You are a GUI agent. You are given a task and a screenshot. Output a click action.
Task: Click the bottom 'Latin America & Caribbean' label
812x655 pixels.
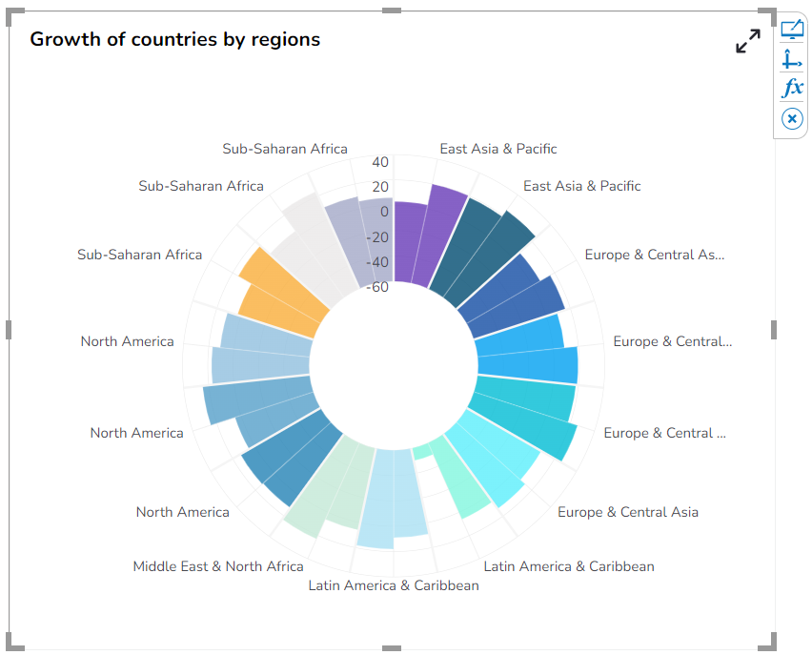click(x=394, y=585)
